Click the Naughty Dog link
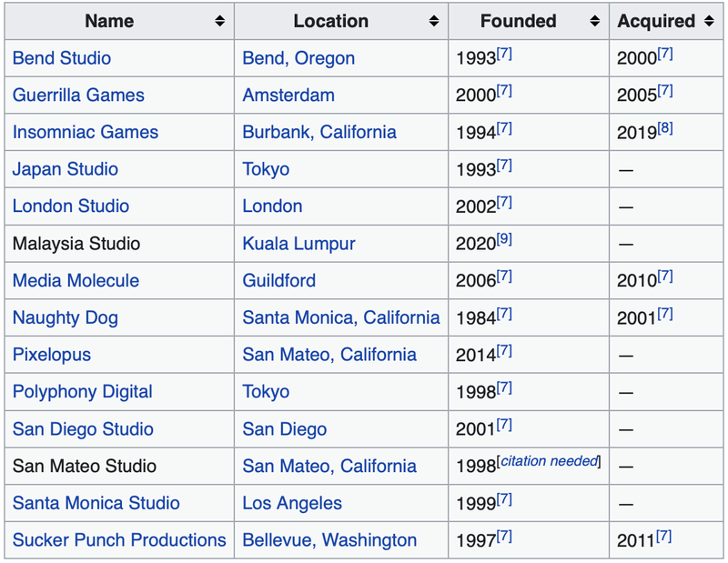The width and height of the screenshot is (728, 563). [66, 318]
